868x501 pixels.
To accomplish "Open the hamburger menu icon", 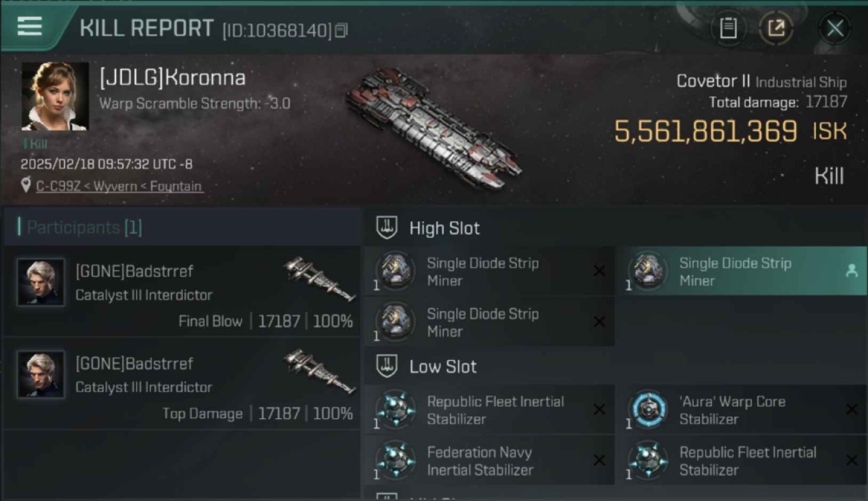I will click(29, 26).
